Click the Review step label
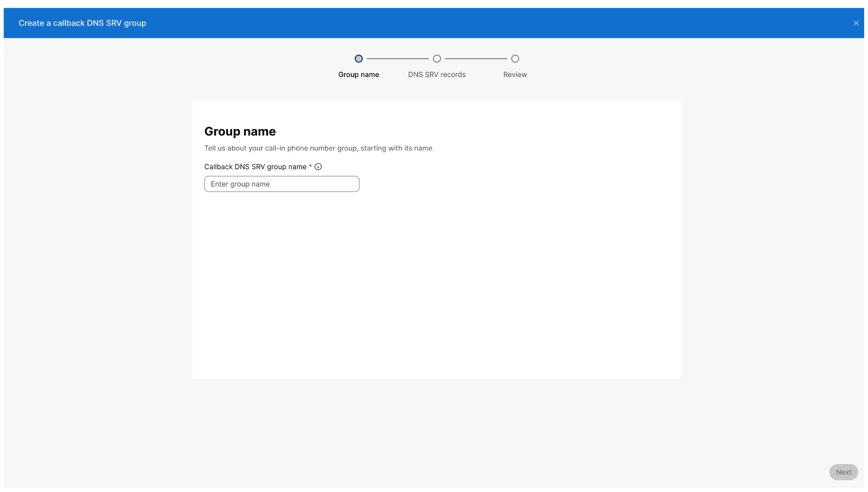 pyautogui.click(x=515, y=74)
